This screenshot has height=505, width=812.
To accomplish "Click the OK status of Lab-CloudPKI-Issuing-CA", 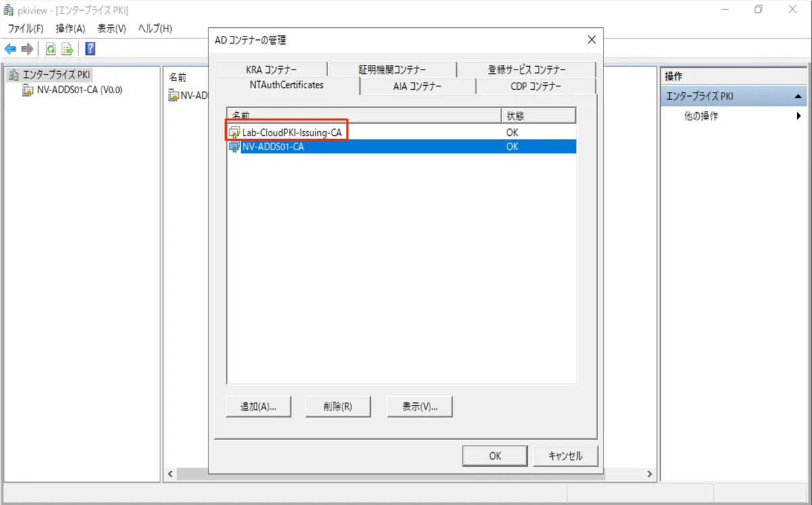I will [x=512, y=133].
